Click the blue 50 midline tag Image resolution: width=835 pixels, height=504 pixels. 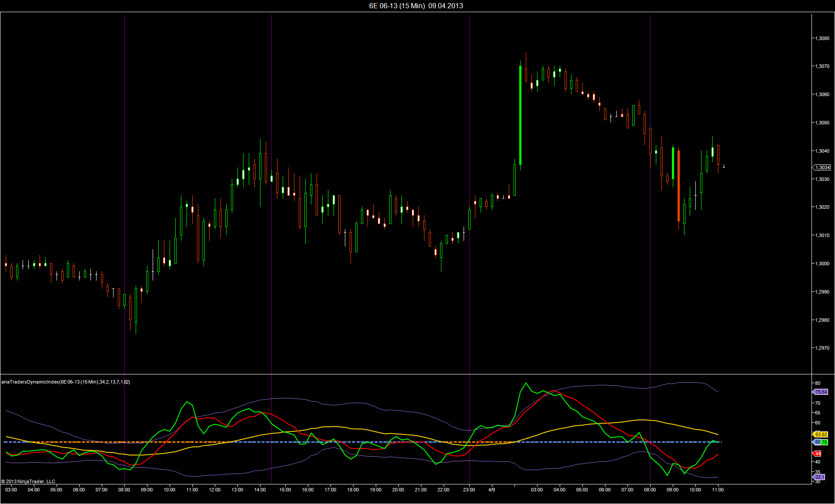(817, 442)
